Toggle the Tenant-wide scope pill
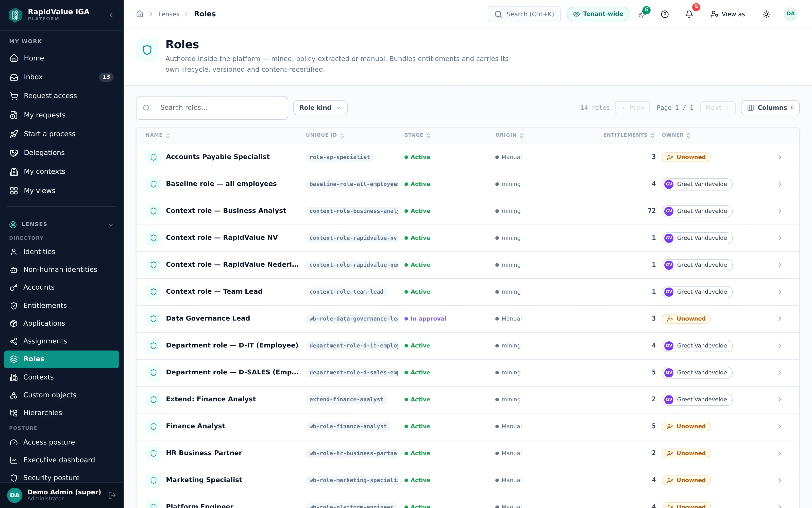This screenshot has width=812, height=508. pos(598,14)
